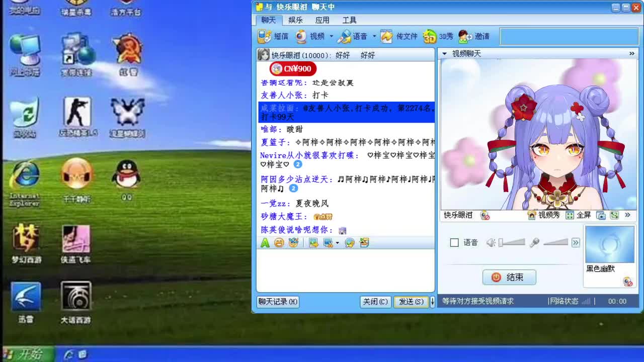Image resolution: width=644 pixels, height=362 pixels.
Task: Switch to the 娱乐 tab
Action: pyautogui.click(x=296, y=20)
